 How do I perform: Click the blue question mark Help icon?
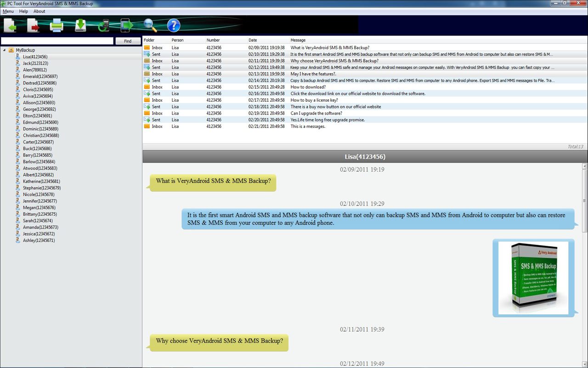coord(174,25)
